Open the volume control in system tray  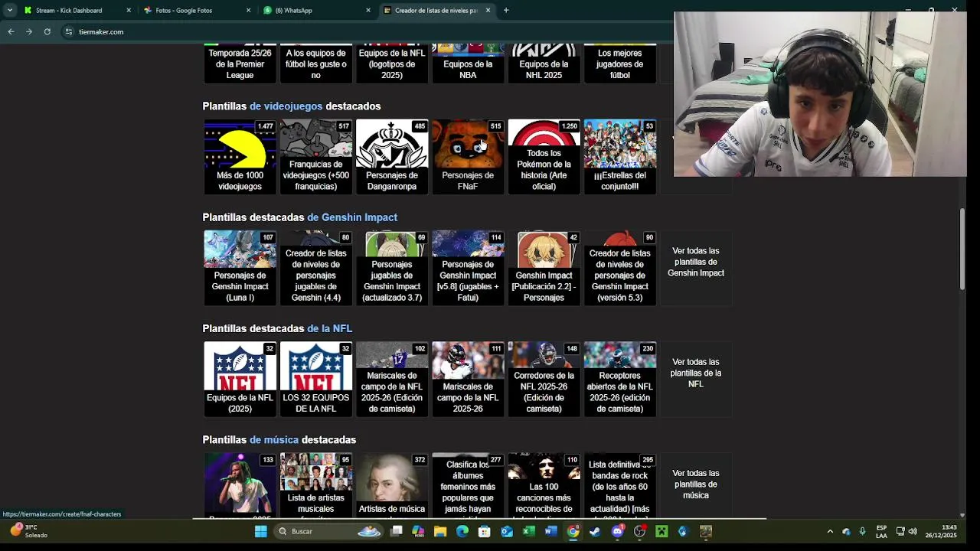pyautogui.click(x=913, y=531)
